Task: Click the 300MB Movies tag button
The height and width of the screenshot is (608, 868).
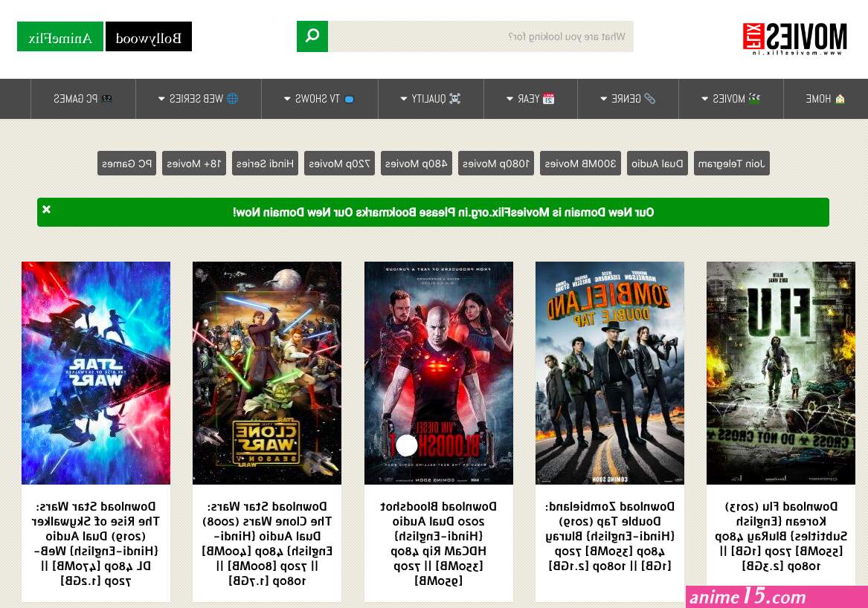Action: [580, 164]
